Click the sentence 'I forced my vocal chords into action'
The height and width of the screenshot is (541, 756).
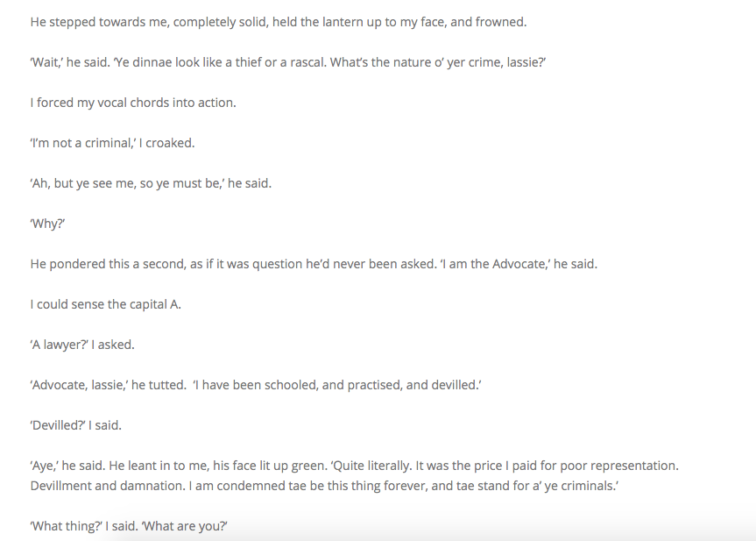(x=133, y=103)
